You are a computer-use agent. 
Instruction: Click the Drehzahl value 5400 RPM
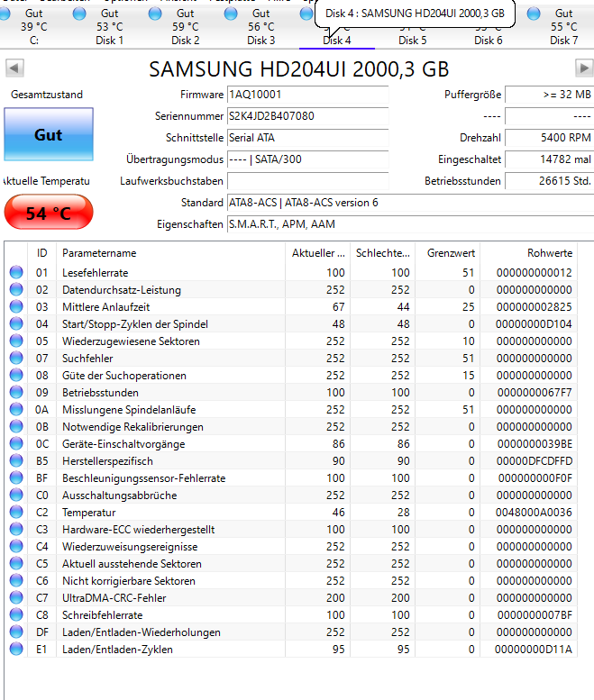point(549,138)
